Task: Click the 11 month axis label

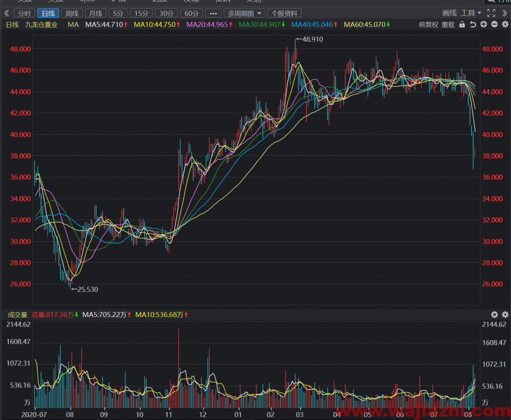Action: point(169,415)
